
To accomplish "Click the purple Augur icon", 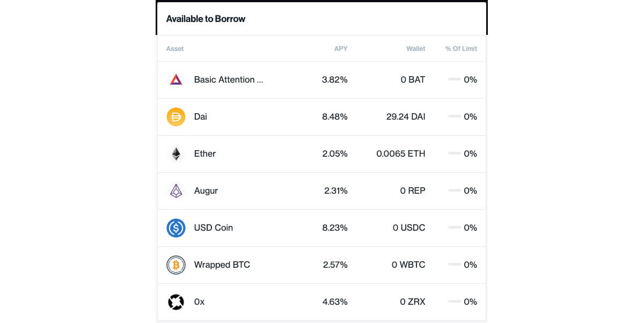I will click(x=176, y=191).
